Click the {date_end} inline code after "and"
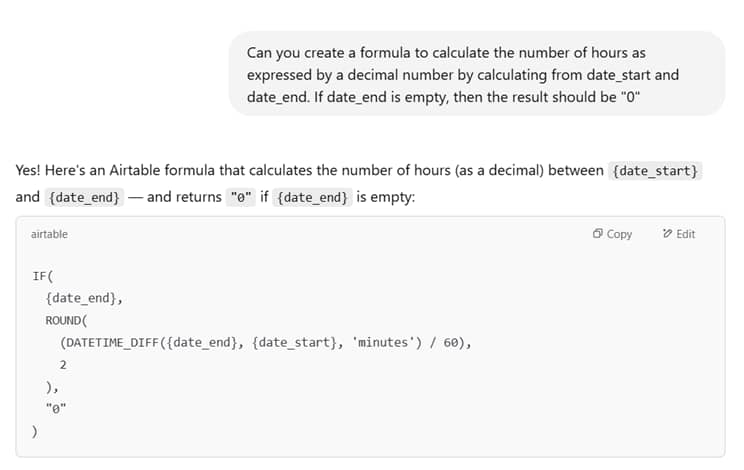Viewport: 744px width, 470px height. click(84, 197)
